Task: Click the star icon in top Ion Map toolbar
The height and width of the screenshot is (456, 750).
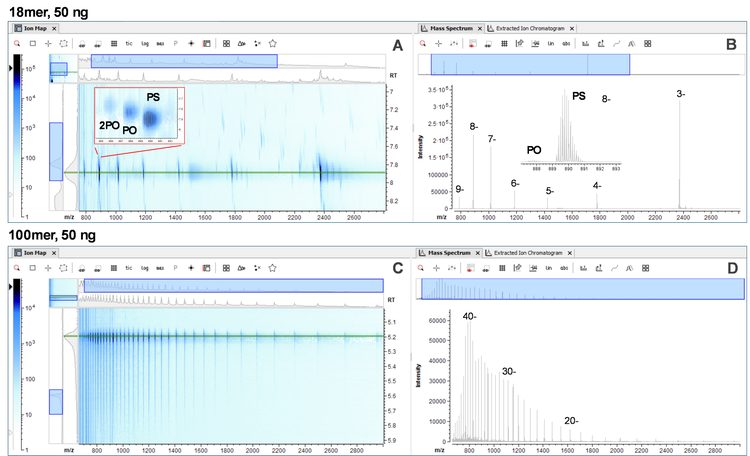Action: tap(273, 44)
